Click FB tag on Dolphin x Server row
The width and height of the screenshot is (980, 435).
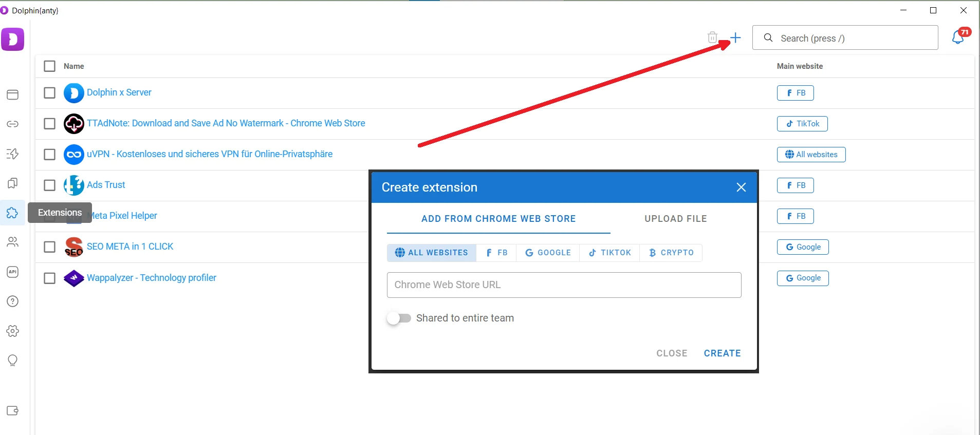[x=796, y=93]
